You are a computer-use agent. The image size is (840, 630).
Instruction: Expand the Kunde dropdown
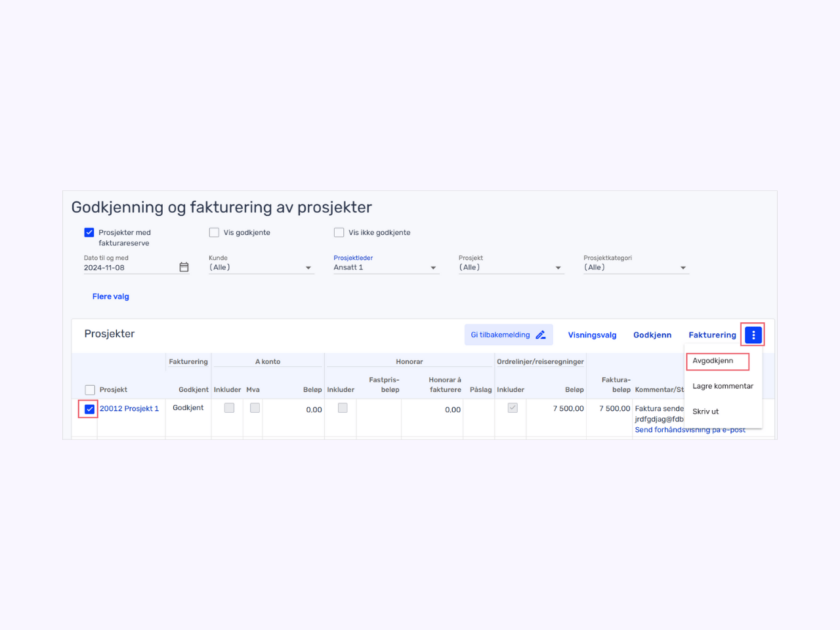click(x=261, y=268)
